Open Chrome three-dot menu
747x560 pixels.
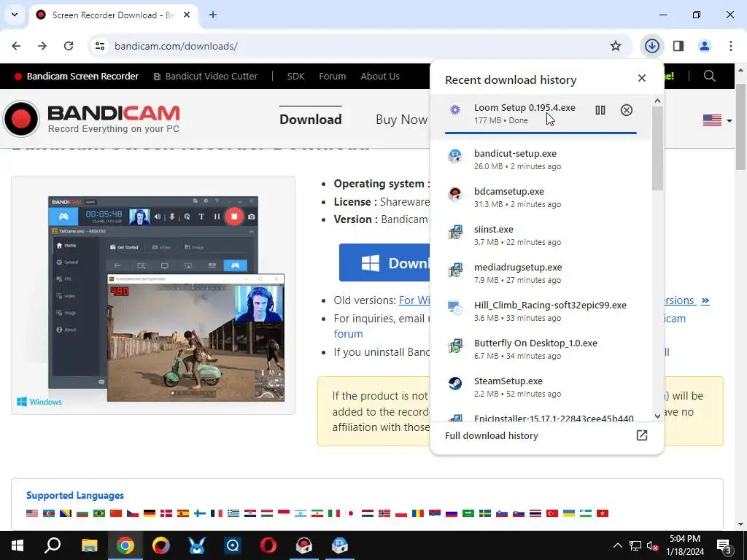(731, 46)
